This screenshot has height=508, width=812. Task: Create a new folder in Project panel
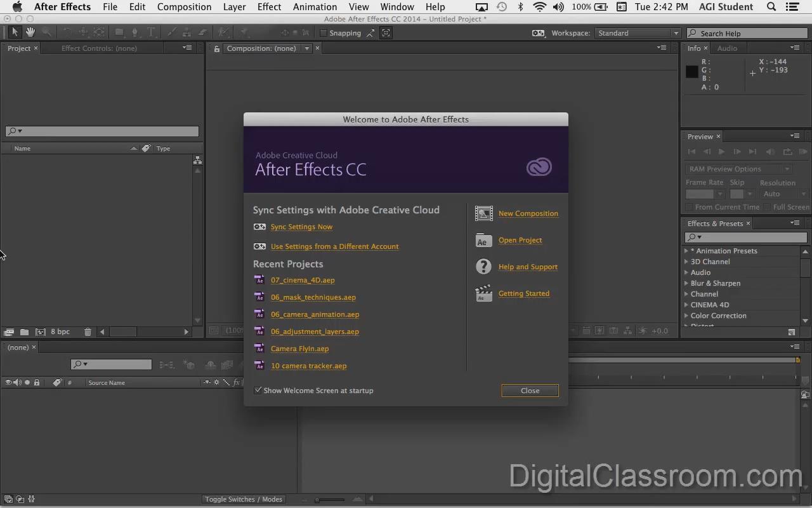click(24, 331)
